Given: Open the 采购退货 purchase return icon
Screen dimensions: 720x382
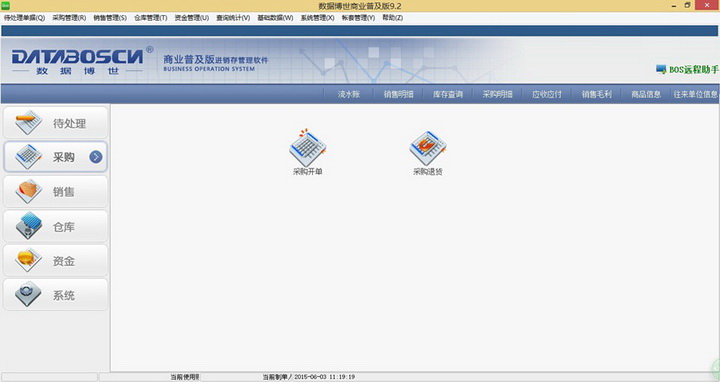Looking at the screenshot, I should tap(428, 152).
